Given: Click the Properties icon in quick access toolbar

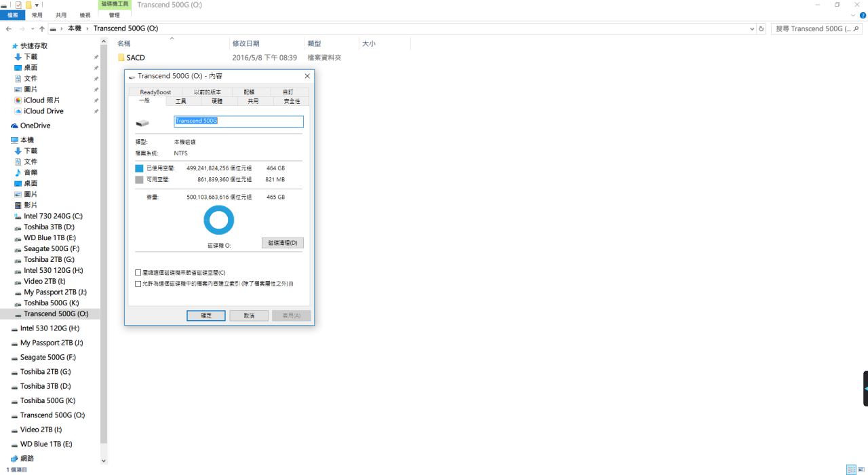Looking at the screenshot, I should click(x=18, y=5).
